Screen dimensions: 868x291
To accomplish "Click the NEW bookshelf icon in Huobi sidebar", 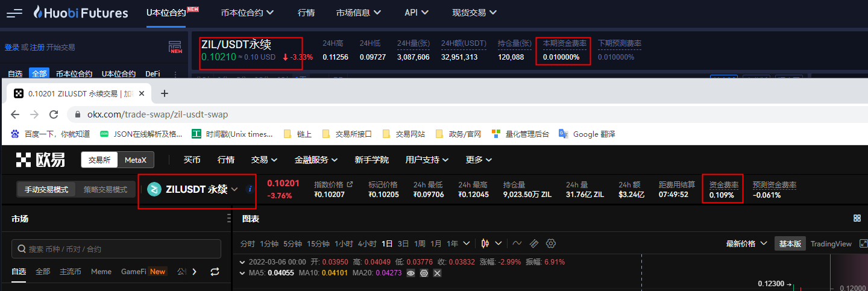I will point(175,47).
